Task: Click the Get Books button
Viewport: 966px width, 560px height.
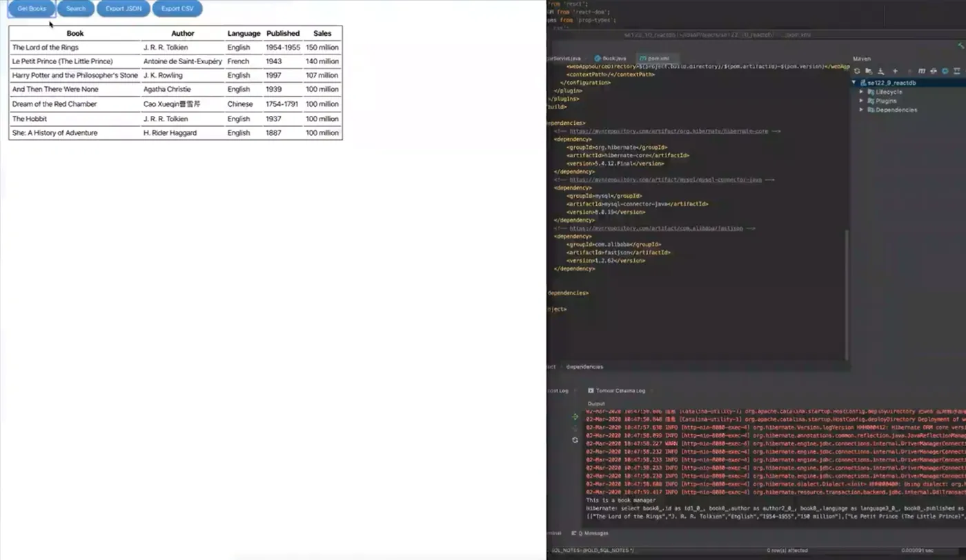Action: (32, 9)
